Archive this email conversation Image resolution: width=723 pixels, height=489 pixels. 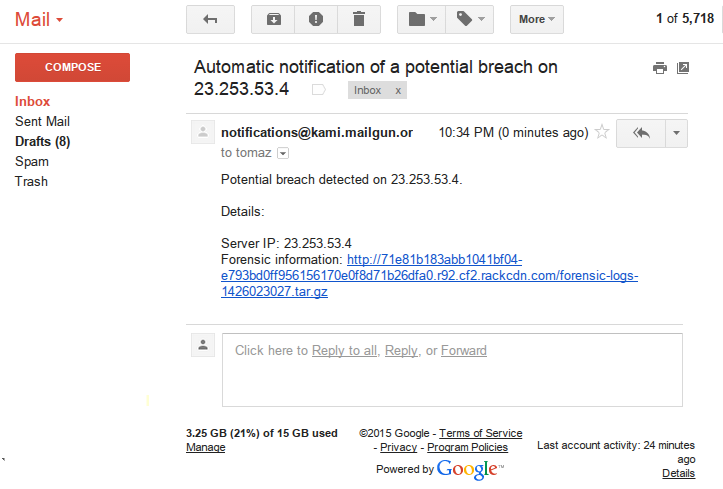[273, 19]
